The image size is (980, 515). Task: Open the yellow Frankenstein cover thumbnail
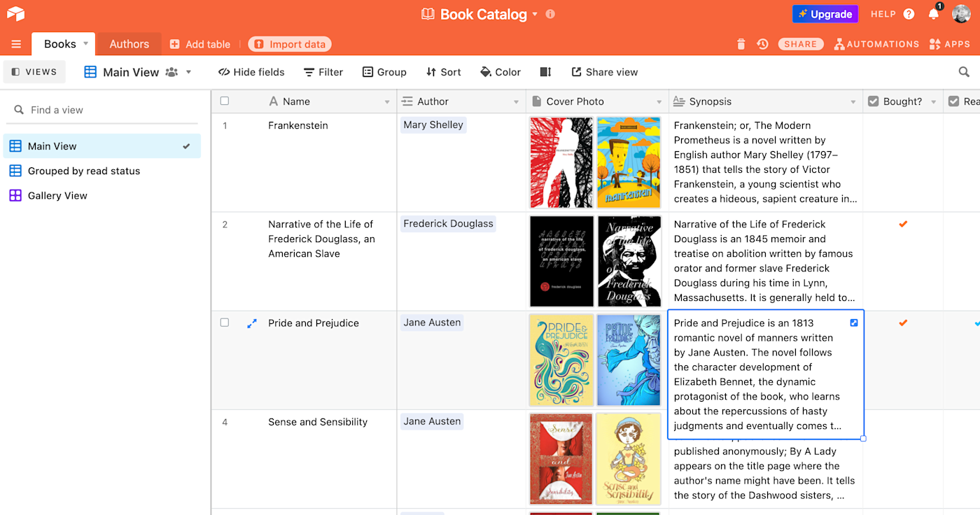[x=629, y=162]
